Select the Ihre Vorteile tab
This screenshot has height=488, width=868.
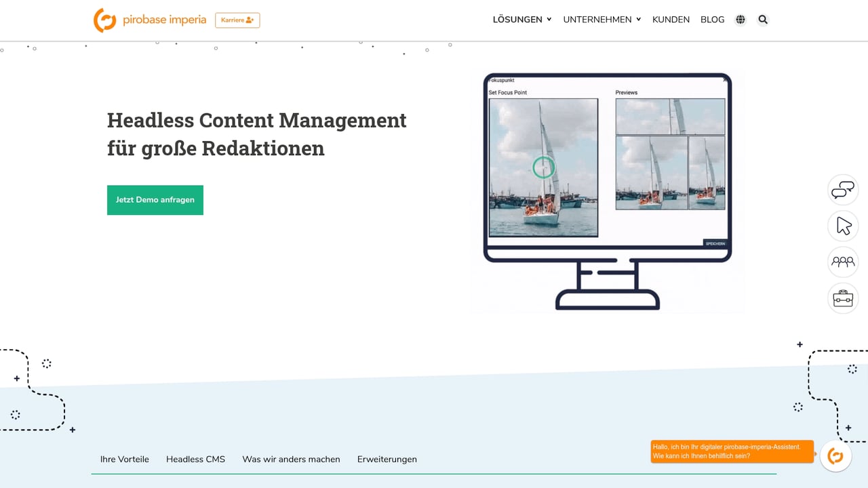click(124, 459)
